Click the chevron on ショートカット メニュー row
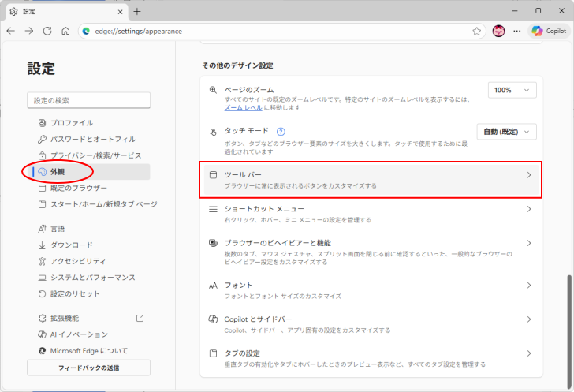 coord(528,209)
